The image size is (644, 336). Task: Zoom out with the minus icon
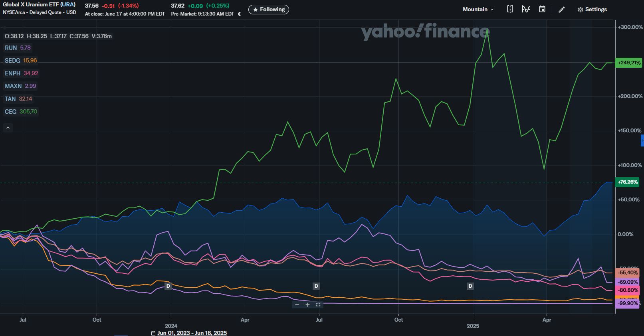coord(297,304)
